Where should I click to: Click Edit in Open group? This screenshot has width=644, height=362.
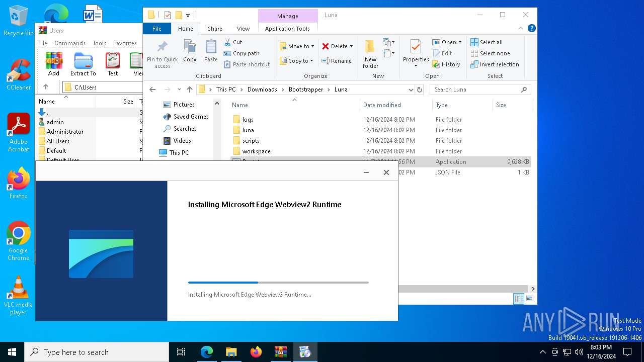[442, 53]
